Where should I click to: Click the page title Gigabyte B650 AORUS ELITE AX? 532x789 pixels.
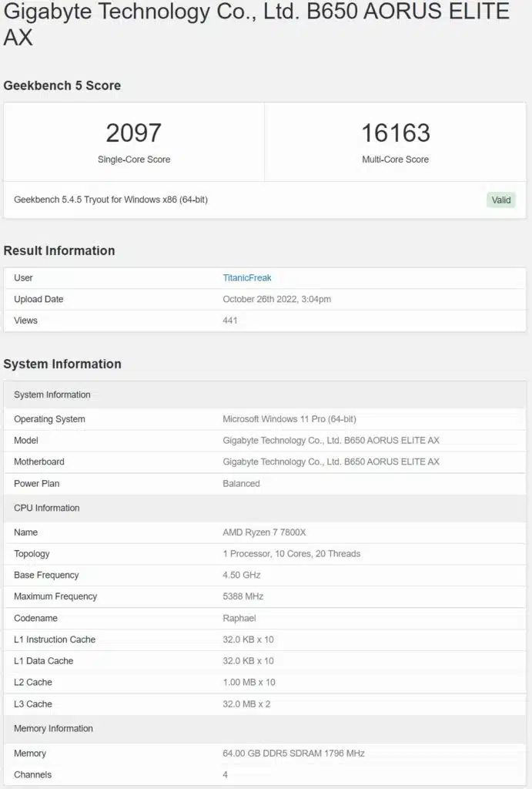point(256,24)
